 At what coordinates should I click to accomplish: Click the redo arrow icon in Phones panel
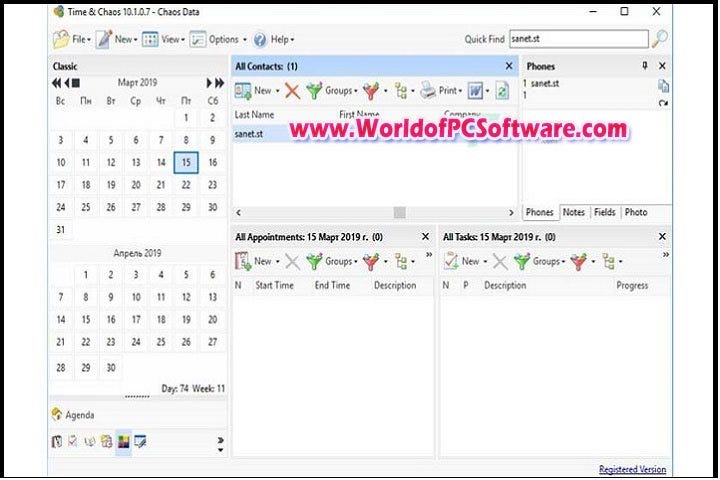coord(663,103)
